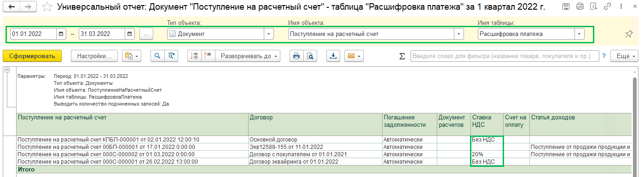Viewport: 644px width, 177px height.
Task: Go forward with the right arrow button
Action: click(x=28, y=6)
